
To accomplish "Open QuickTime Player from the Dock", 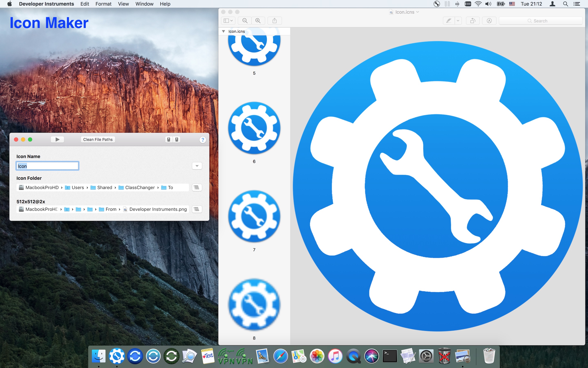I will 354,356.
